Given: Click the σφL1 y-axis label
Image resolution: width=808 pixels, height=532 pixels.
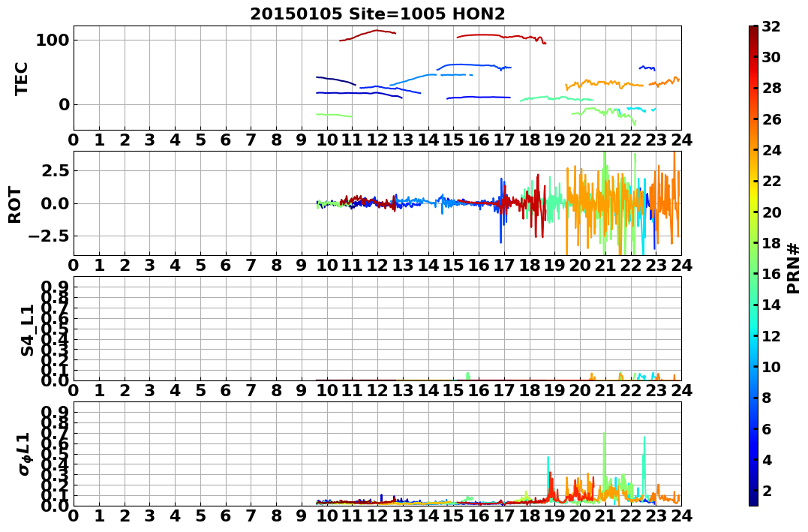Looking at the screenshot, I should click(26, 454).
